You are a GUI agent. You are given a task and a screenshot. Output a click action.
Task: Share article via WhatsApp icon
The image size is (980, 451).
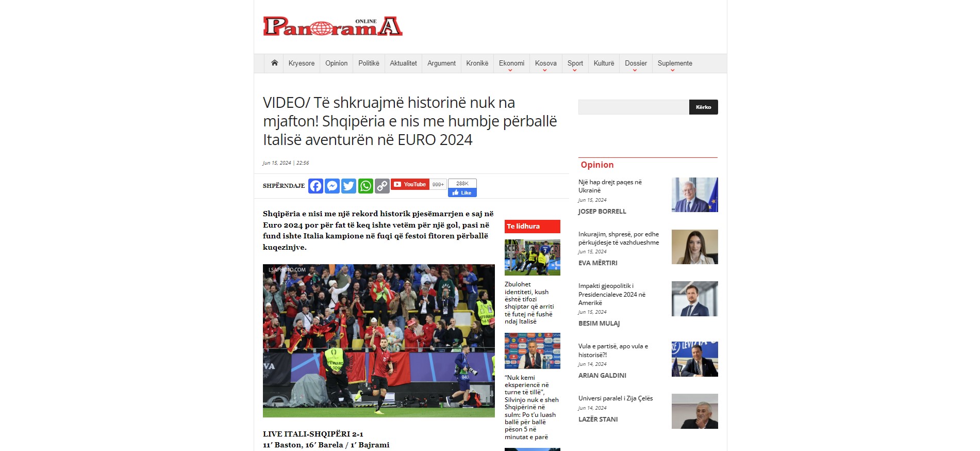(366, 186)
